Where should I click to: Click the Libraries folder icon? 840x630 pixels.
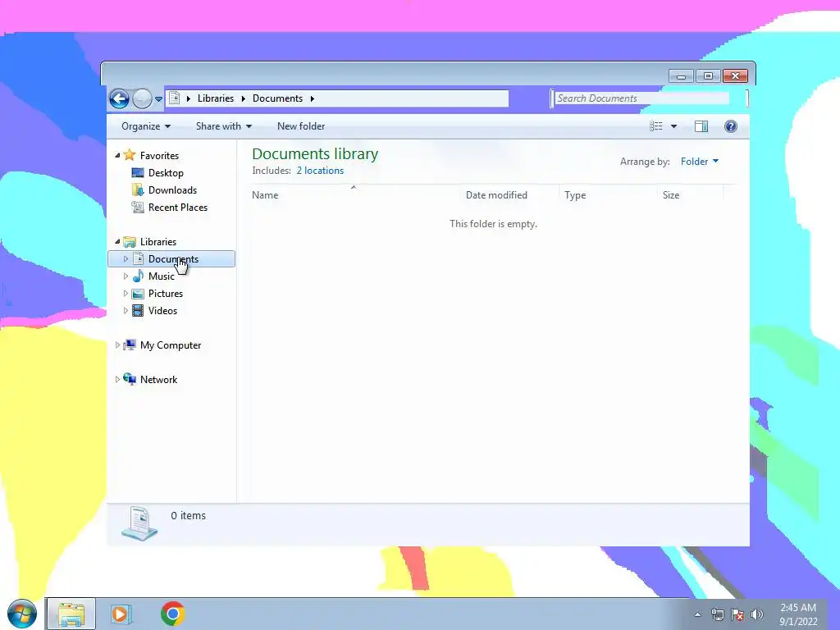[129, 242]
